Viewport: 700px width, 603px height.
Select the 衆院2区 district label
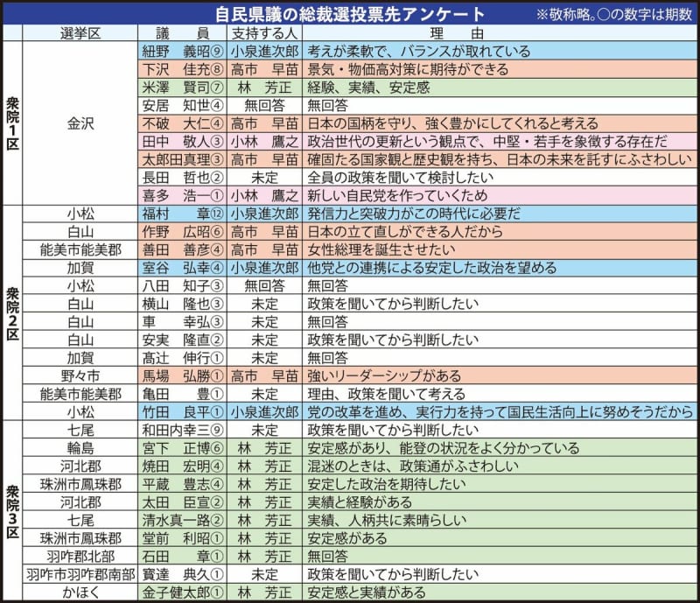[11, 312]
